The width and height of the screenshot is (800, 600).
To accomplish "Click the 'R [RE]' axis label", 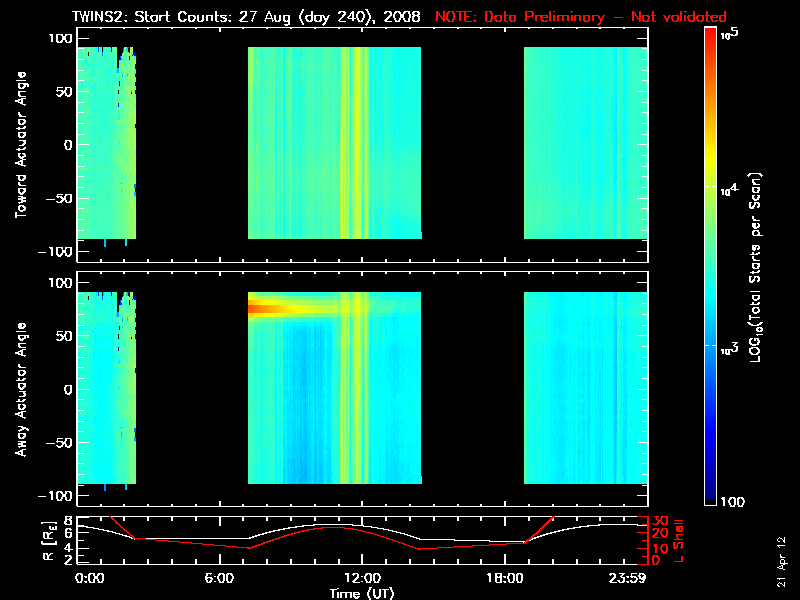I will click(x=49, y=541).
